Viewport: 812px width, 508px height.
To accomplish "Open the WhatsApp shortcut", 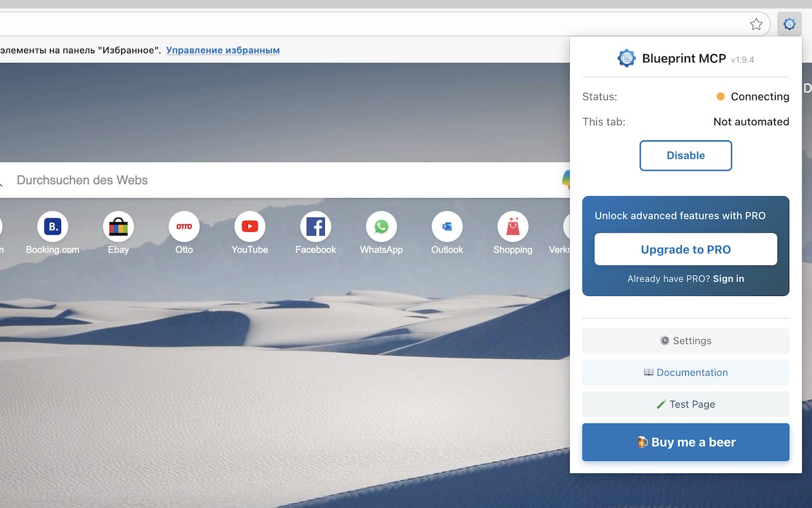I will [x=381, y=233].
